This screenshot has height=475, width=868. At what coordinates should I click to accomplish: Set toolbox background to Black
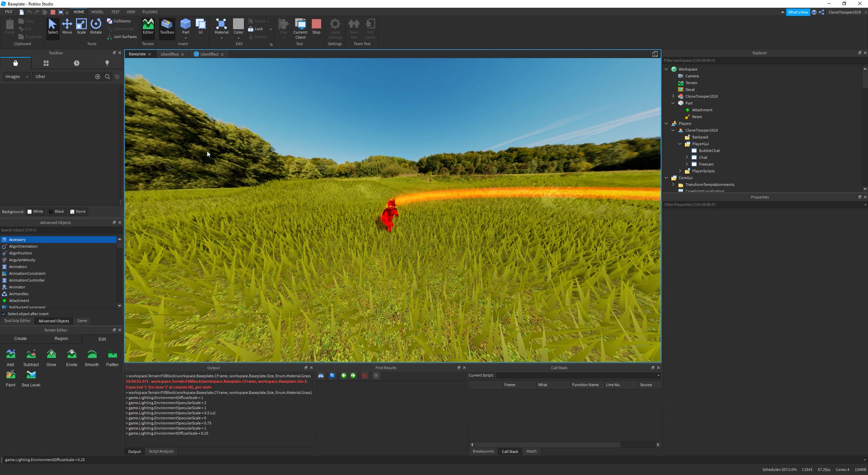[x=56, y=212]
